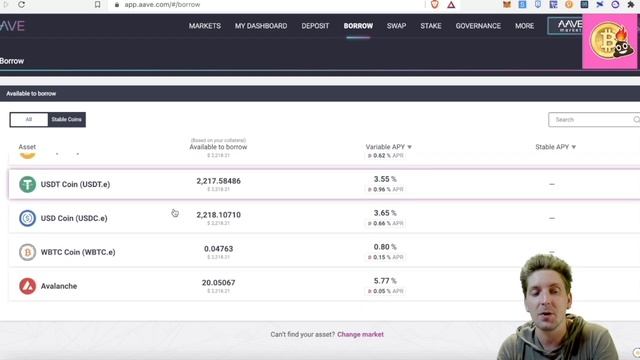The height and width of the screenshot is (360, 640).
Task: Click the browser address bar URL
Action: click(162, 5)
